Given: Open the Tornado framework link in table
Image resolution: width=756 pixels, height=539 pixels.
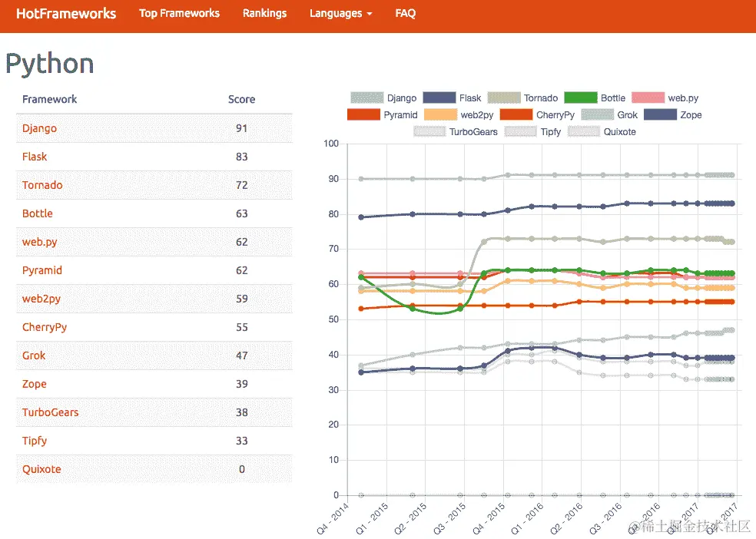Looking at the screenshot, I should (x=42, y=186).
